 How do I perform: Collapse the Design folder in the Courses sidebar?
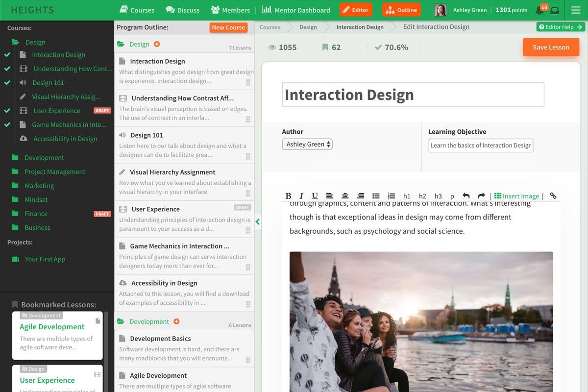click(15, 42)
